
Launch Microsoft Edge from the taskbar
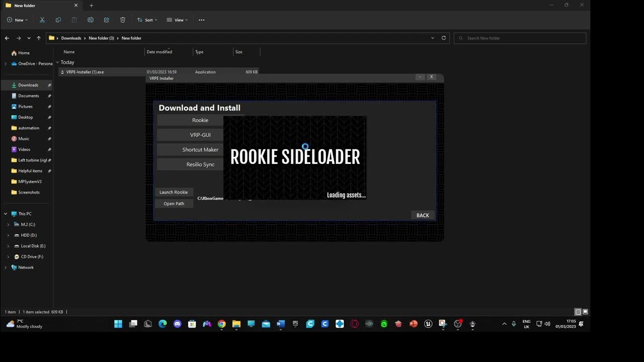(x=163, y=324)
